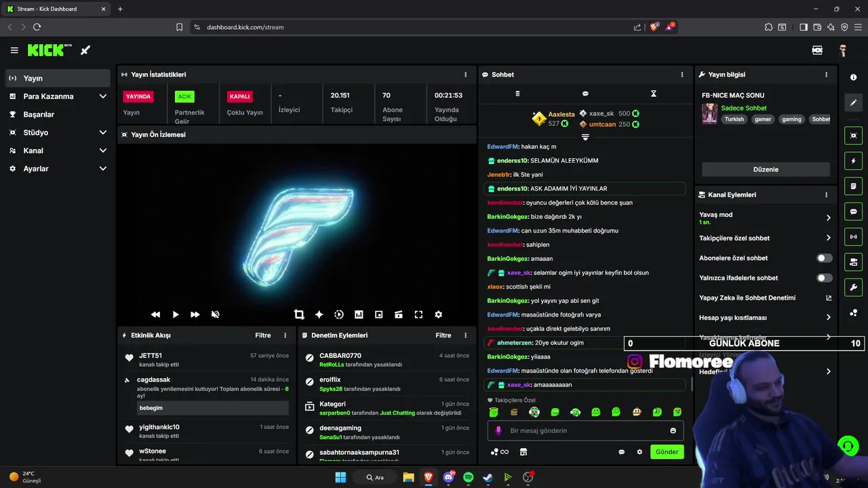Click the sword icon beside the Kick logo

85,50
